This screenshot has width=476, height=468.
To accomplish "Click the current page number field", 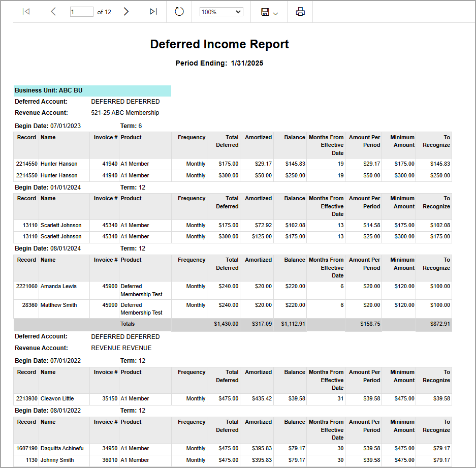I will [81, 12].
